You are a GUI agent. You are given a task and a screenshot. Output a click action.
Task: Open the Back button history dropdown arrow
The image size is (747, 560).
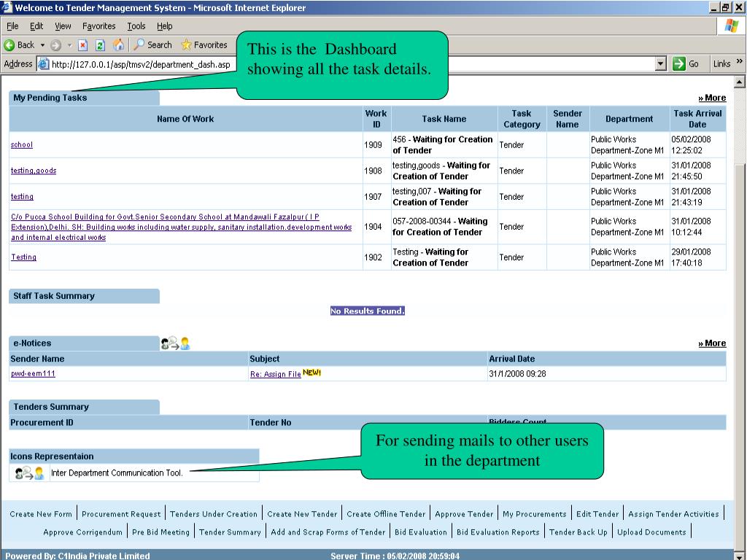pos(42,45)
